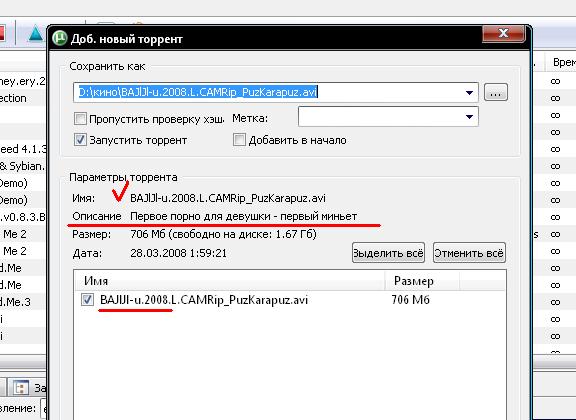Image resolution: width=576 pixels, height=420 pixels.
Task: Click the Размер value 706 Мб (свободно на диске: 1.67 Гб)
Action: click(x=223, y=234)
